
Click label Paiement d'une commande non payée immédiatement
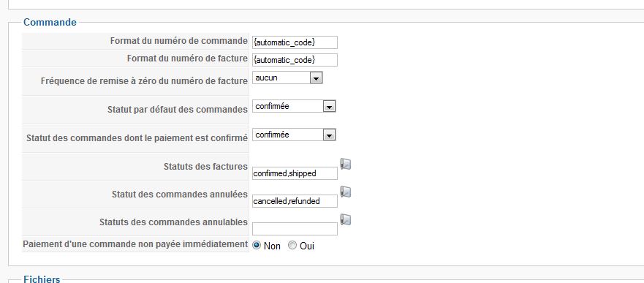click(x=135, y=244)
